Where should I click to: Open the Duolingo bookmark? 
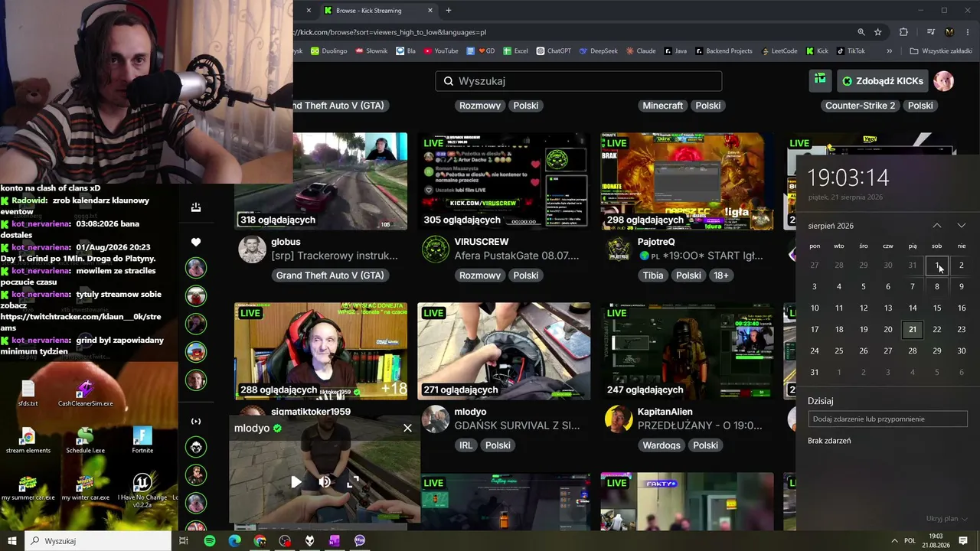(x=329, y=51)
